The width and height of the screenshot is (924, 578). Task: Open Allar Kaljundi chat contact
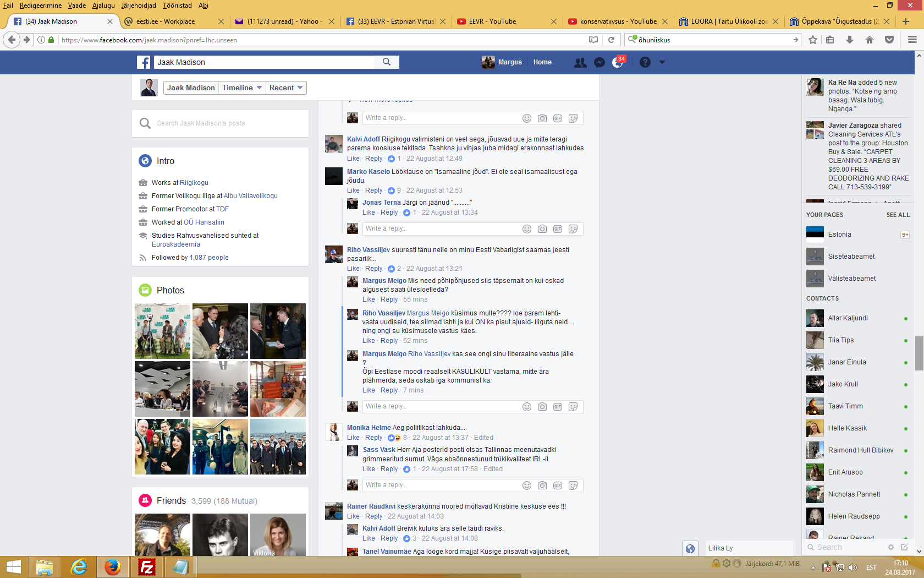click(848, 318)
